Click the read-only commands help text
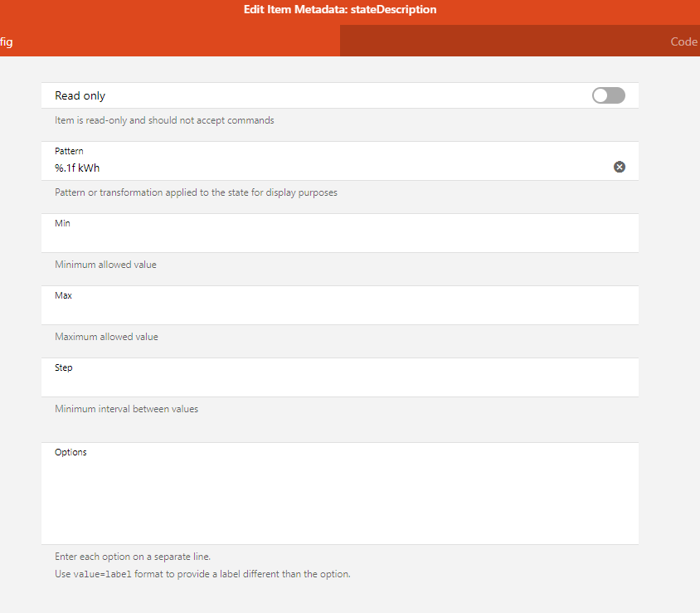 [164, 120]
